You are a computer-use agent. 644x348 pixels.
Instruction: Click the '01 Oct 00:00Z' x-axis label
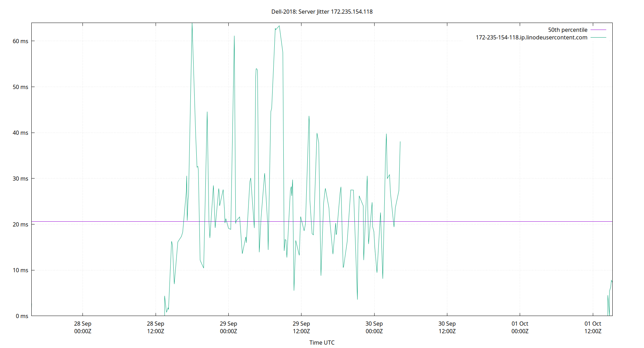click(520, 327)
